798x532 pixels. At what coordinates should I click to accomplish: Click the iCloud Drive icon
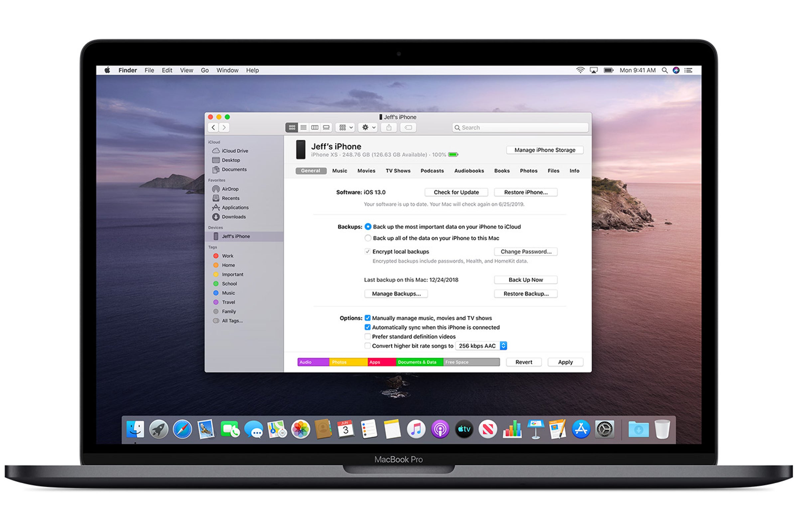pyautogui.click(x=216, y=151)
